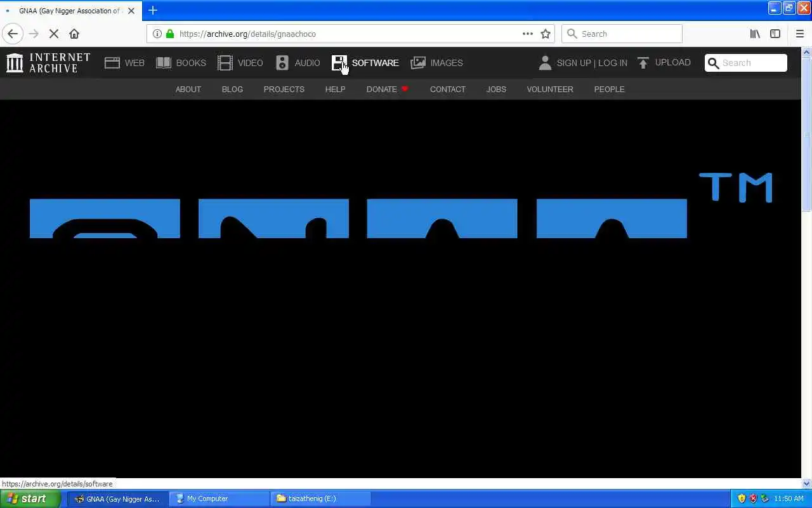Click the page scrollbar down arrow

coord(806,483)
